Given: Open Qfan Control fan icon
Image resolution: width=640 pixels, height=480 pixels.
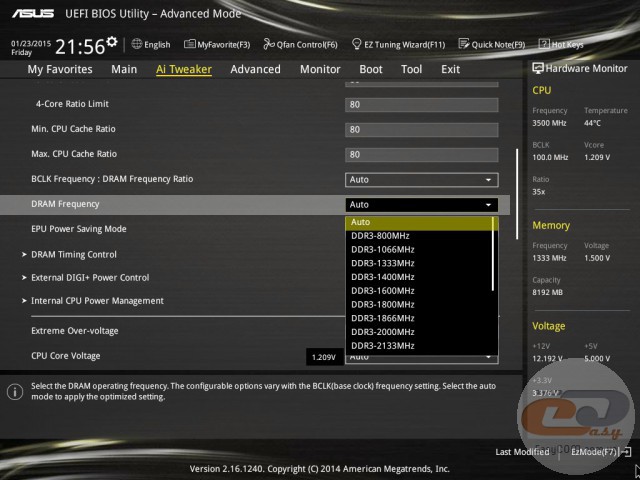Looking at the screenshot, I should pos(269,44).
